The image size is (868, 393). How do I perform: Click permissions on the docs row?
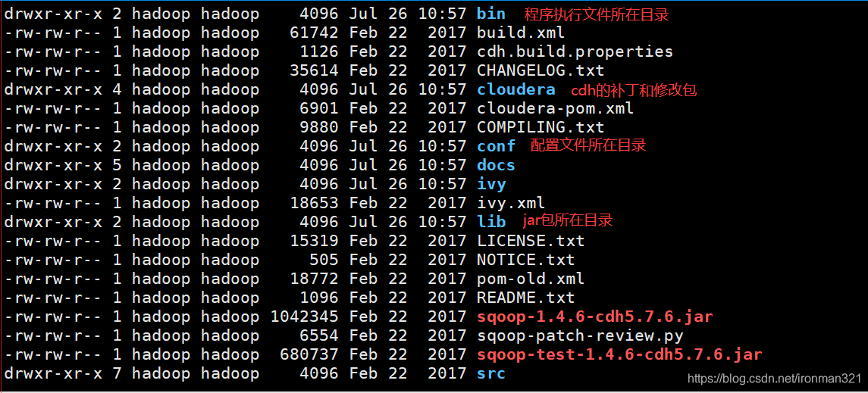click(53, 165)
